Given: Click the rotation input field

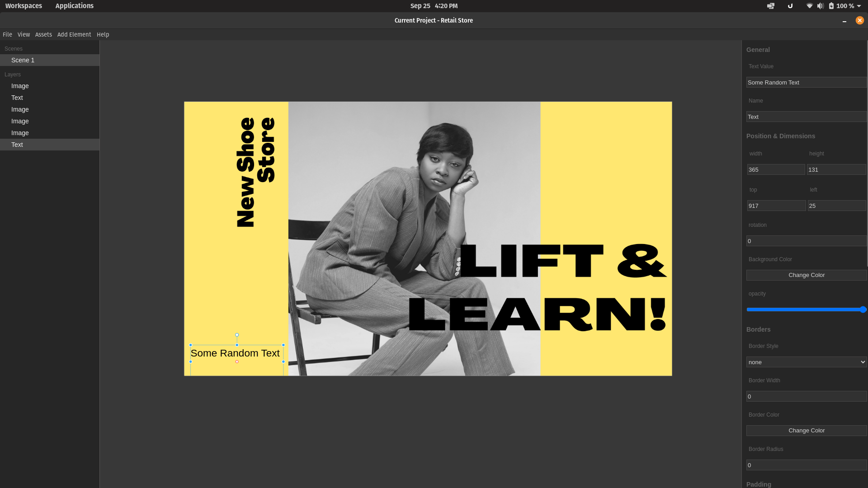Looking at the screenshot, I should [806, 241].
